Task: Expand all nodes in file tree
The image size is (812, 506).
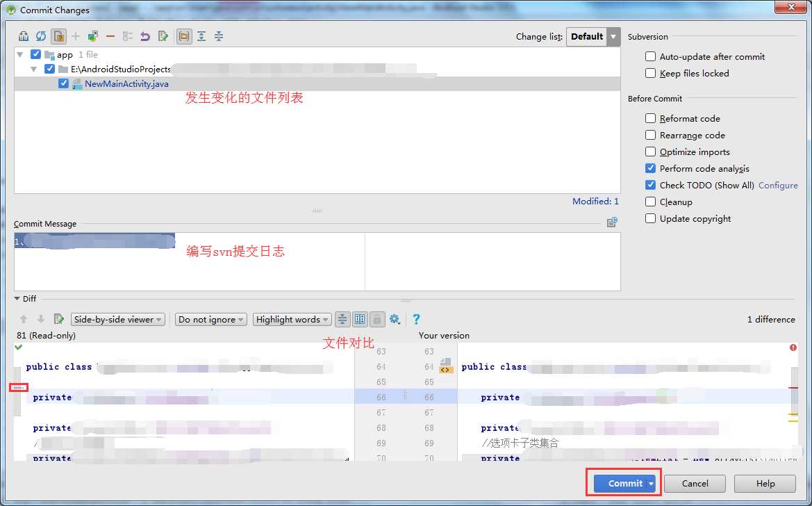Action: pyautogui.click(x=201, y=36)
